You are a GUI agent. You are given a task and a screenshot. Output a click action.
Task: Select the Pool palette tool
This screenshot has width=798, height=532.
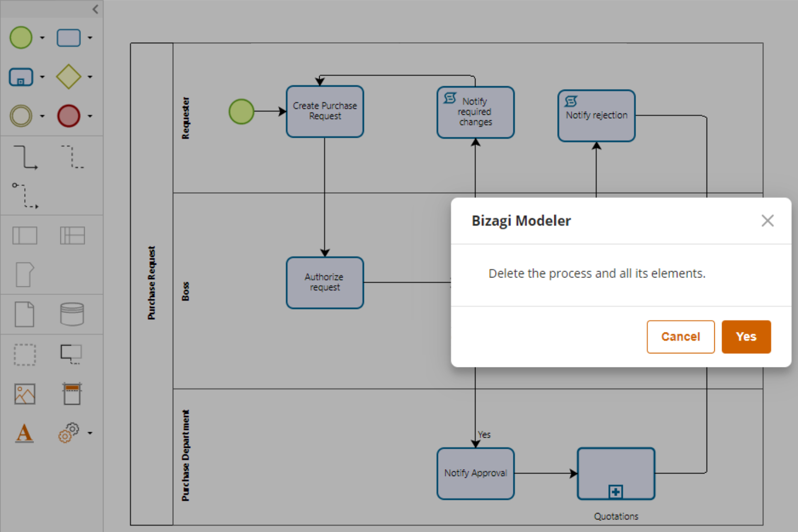point(25,236)
